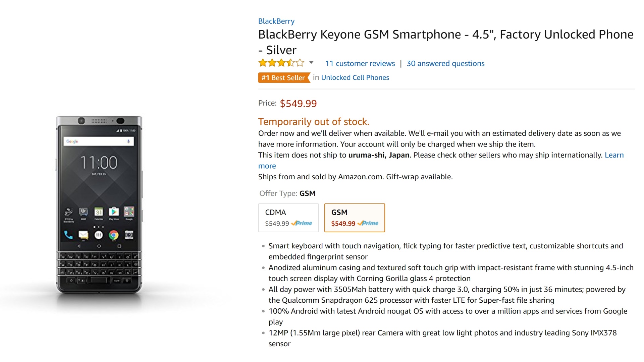The height and width of the screenshot is (362, 644).
Task: Open the 30 answered questions link
Action: [x=445, y=63]
